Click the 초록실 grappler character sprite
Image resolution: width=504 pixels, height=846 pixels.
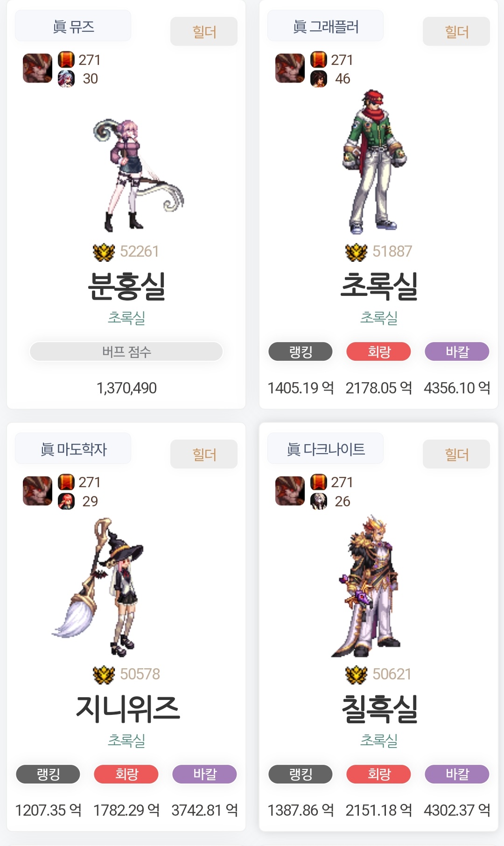click(375, 162)
